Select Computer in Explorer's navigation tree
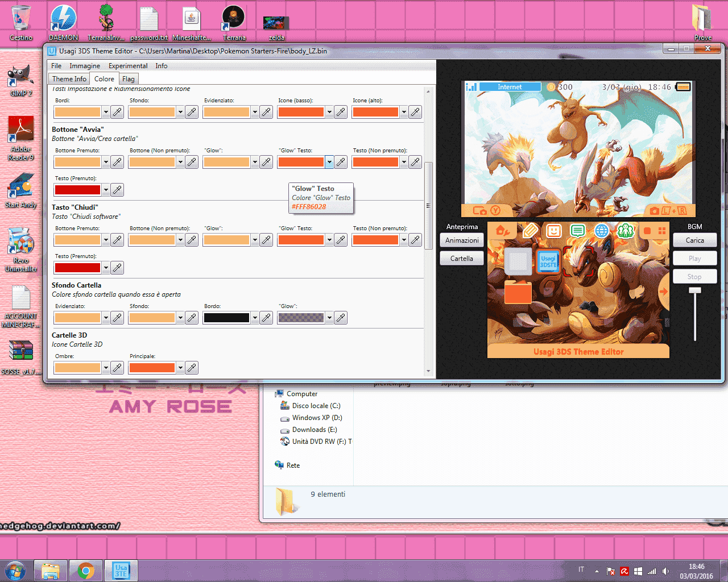The width and height of the screenshot is (728, 582). coord(302,394)
